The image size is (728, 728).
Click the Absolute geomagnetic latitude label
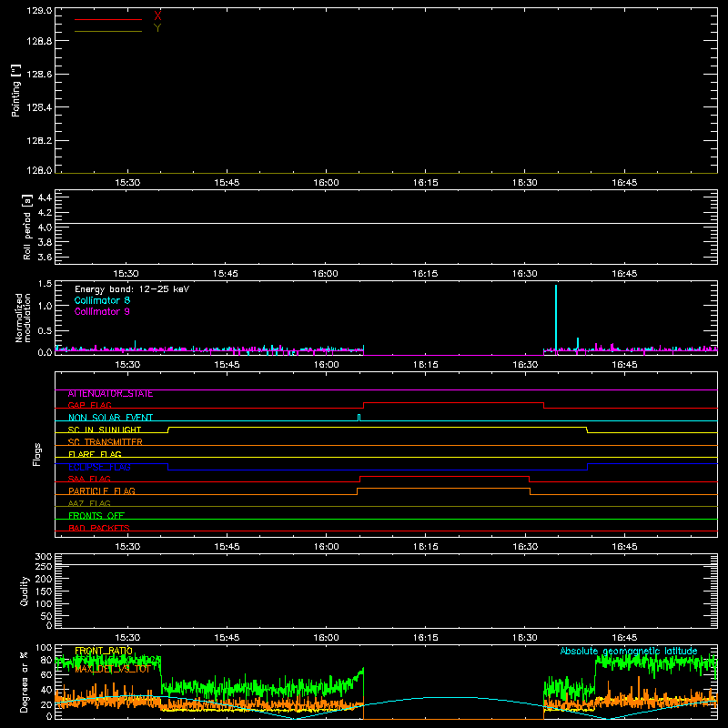(629, 652)
